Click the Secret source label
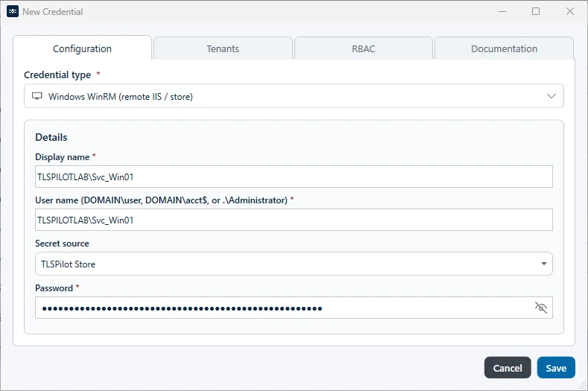This screenshot has width=588, height=391. [63, 244]
